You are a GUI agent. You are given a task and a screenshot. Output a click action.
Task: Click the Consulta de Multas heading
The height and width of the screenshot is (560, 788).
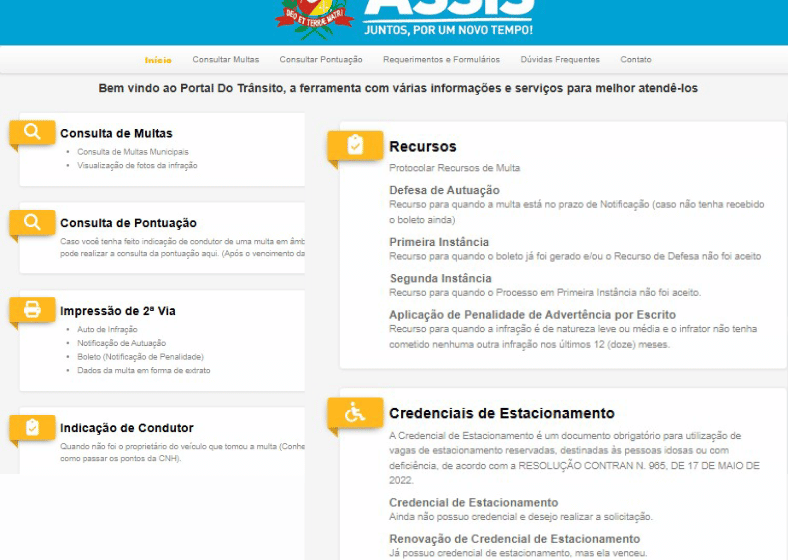(116, 133)
